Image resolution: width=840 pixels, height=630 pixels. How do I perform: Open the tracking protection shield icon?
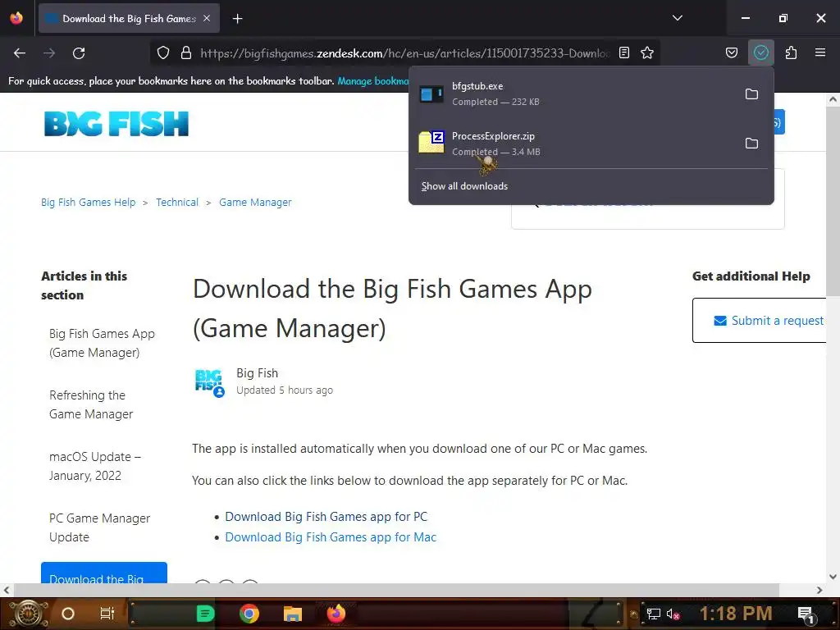[x=163, y=53]
